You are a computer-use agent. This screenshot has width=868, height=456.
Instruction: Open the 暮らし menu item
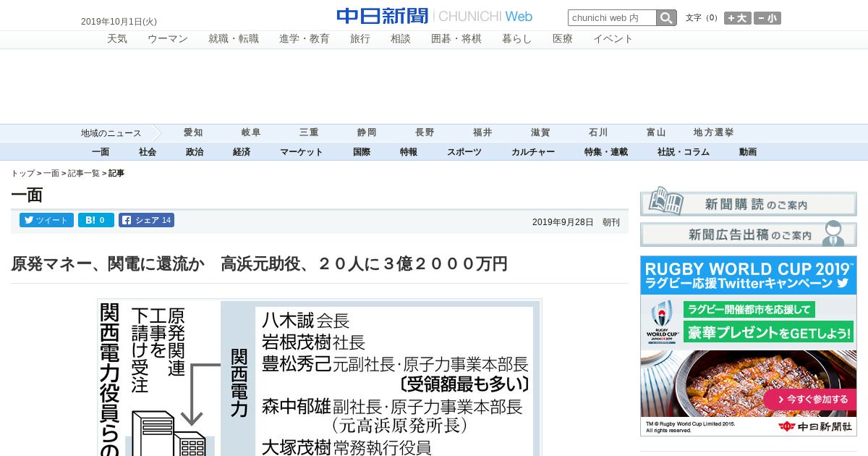click(x=517, y=39)
